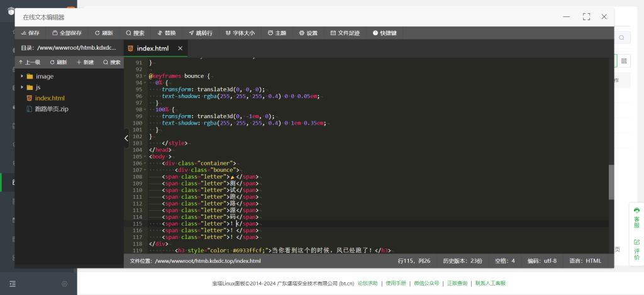The height and width of the screenshot is (295, 644).
Task: Click 全部保存 to save all files
Action: pyautogui.click(x=67, y=33)
